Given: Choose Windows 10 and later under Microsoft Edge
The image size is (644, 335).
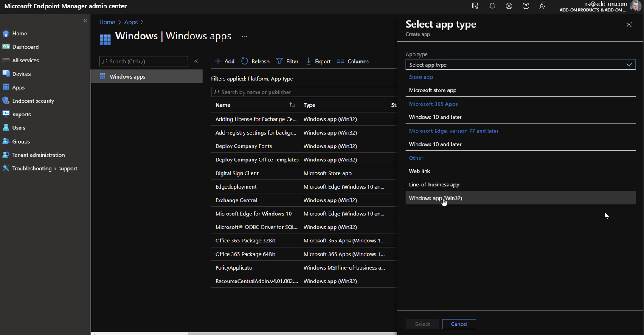Looking at the screenshot, I should tap(520, 144).
